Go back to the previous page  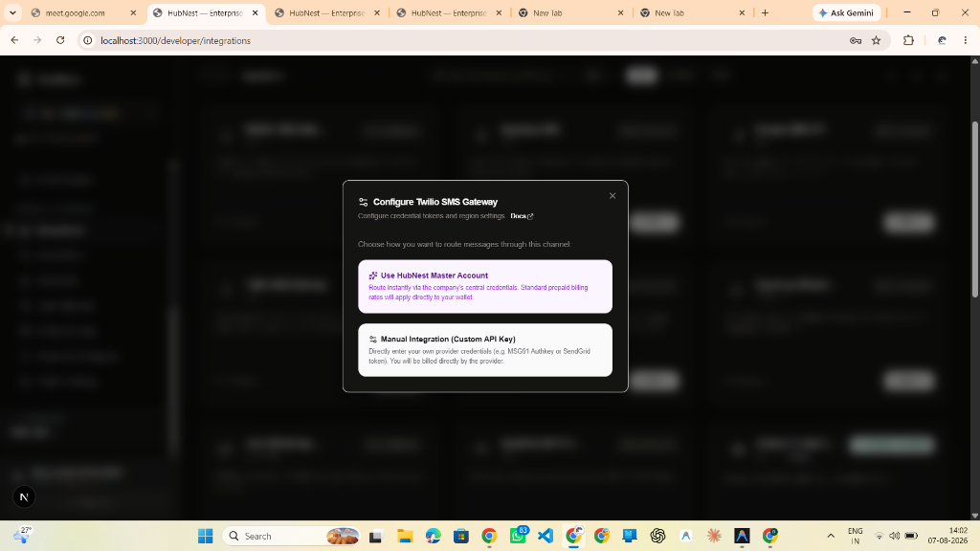click(x=15, y=40)
